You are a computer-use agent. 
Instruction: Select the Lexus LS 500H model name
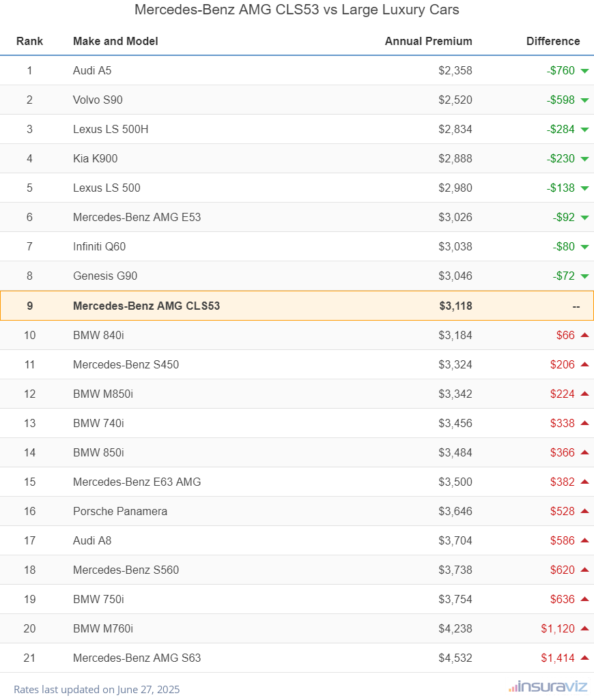pyautogui.click(x=111, y=130)
